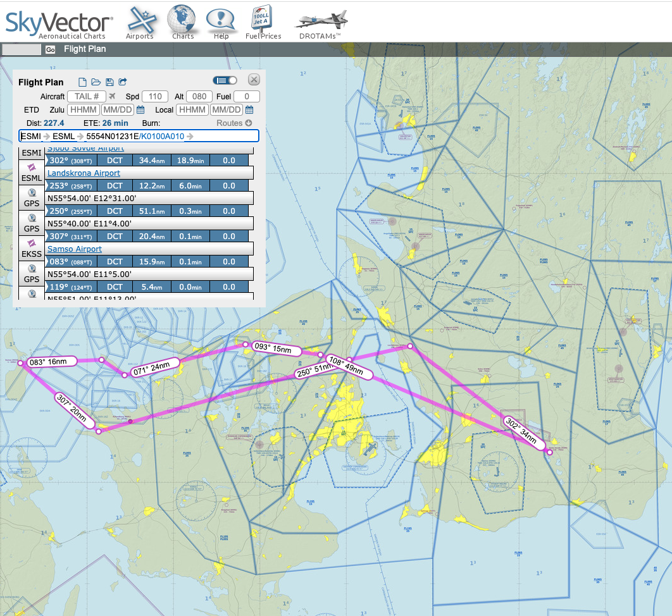Click the airplane icon next to TAIL #
Image resolution: width=672 pixels, height=616 pixels.
[x=112, y=96]
